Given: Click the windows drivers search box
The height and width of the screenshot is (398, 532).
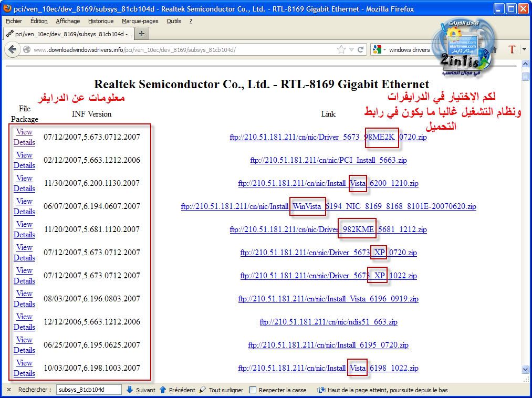Looking at the screenshot, I should 409,50.
